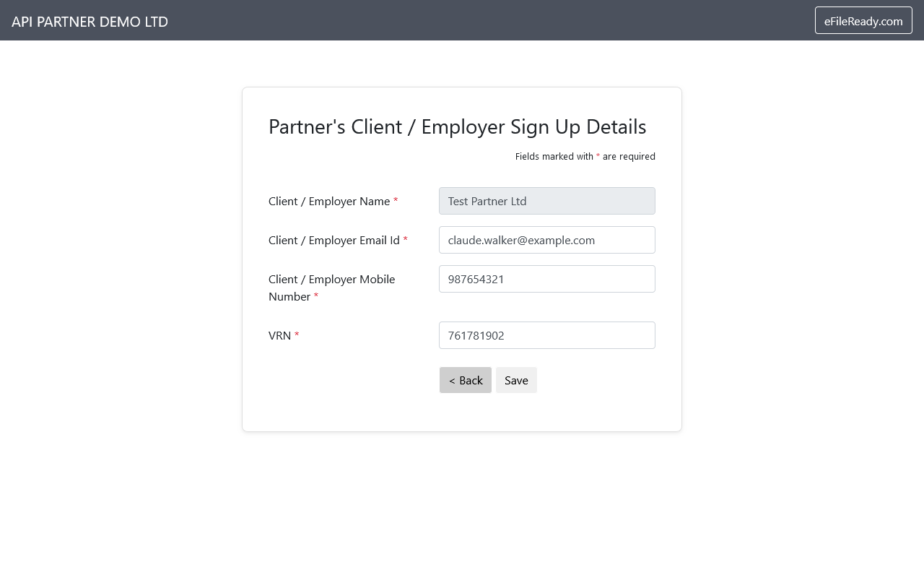Click the 'VRN' label
Viewport: 924px width, 578px height.
(284, 335)
